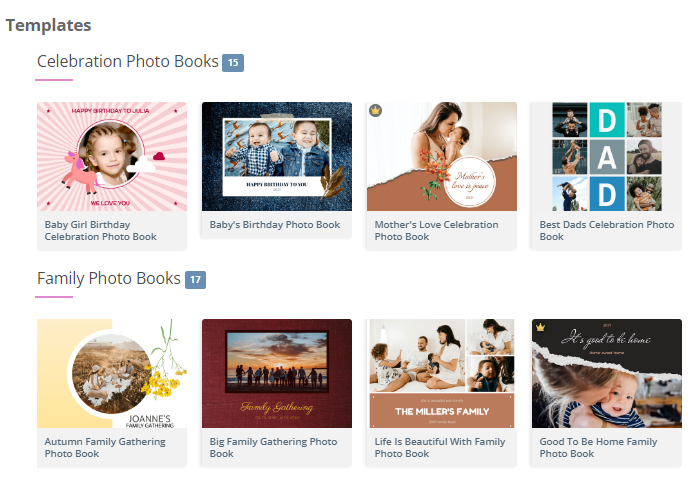Open Baby Girl Birthday Celebration thumbnail

click(112, 156)
